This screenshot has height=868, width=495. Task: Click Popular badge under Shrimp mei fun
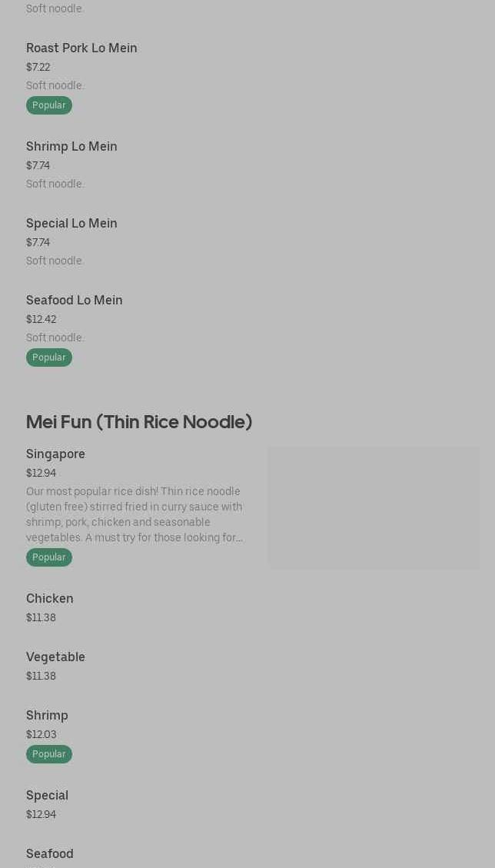point(49,754)
